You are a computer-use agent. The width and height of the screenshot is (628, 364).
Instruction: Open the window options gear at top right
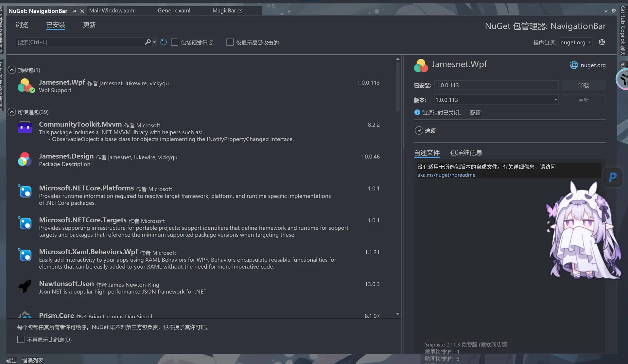point(614,11)
